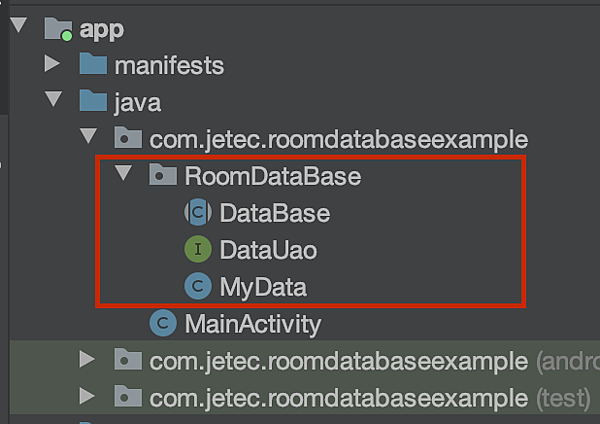
Task: Collapse the RoomDataBase package arrow
Action: 123,173
